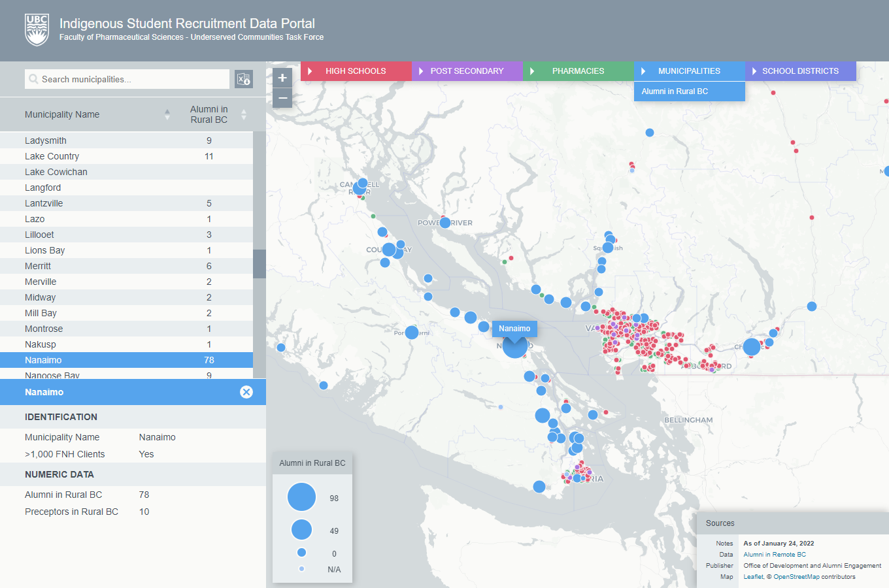Click the Excel export icon
The height and width of the screenshot is (588, 889).
tap(244, 79)
